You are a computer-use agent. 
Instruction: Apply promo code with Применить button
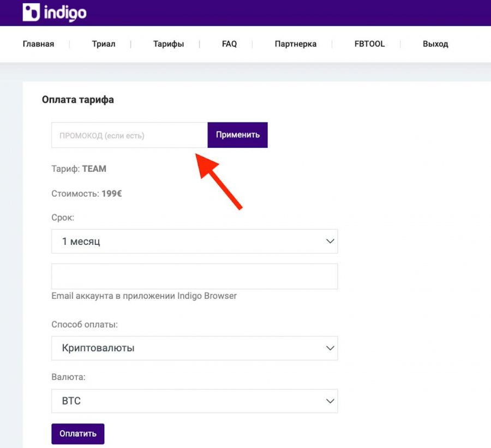coord(238,135)
